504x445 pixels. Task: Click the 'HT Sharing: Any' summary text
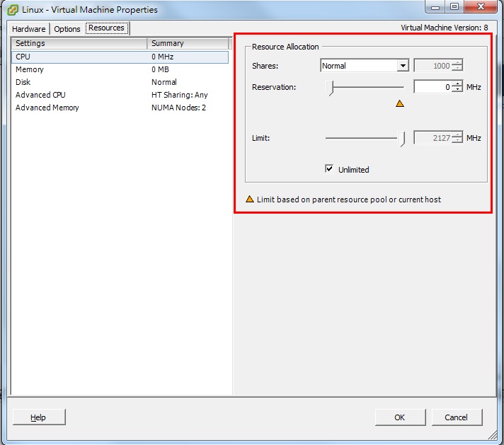(x=180, y=95)
